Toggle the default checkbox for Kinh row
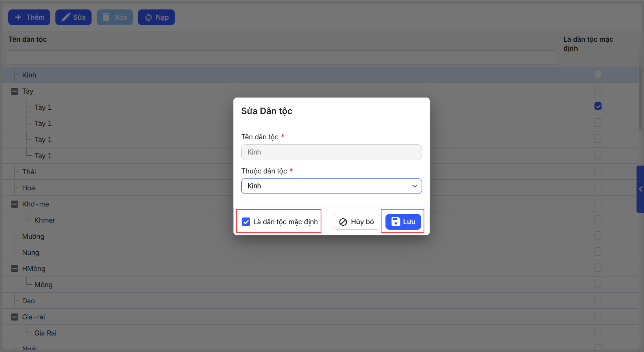 (x=598, y=74)
